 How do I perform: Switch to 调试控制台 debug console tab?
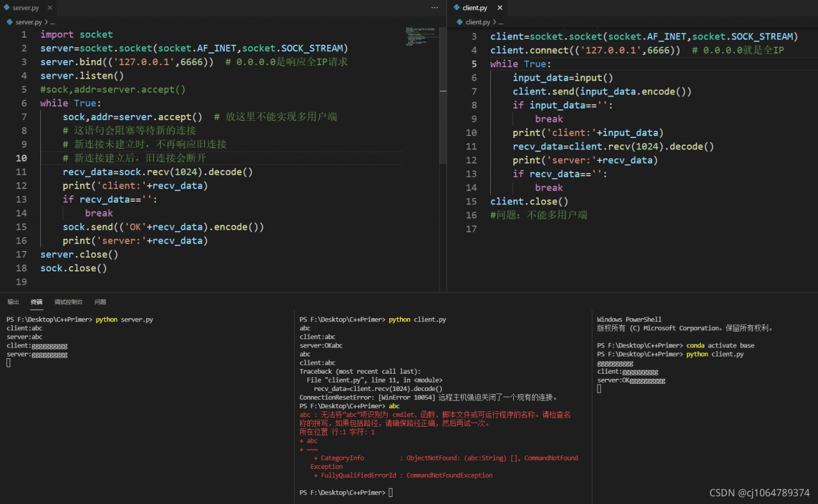click(68, 302)
